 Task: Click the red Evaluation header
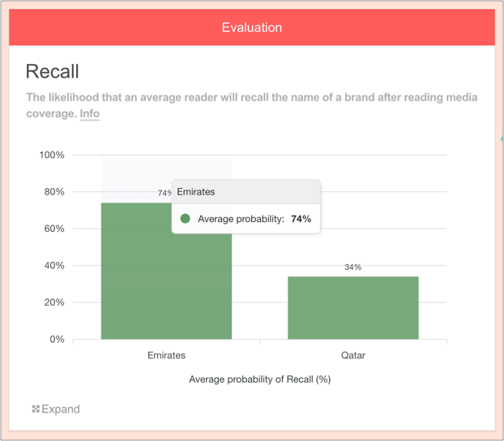[x=252, y=28]
